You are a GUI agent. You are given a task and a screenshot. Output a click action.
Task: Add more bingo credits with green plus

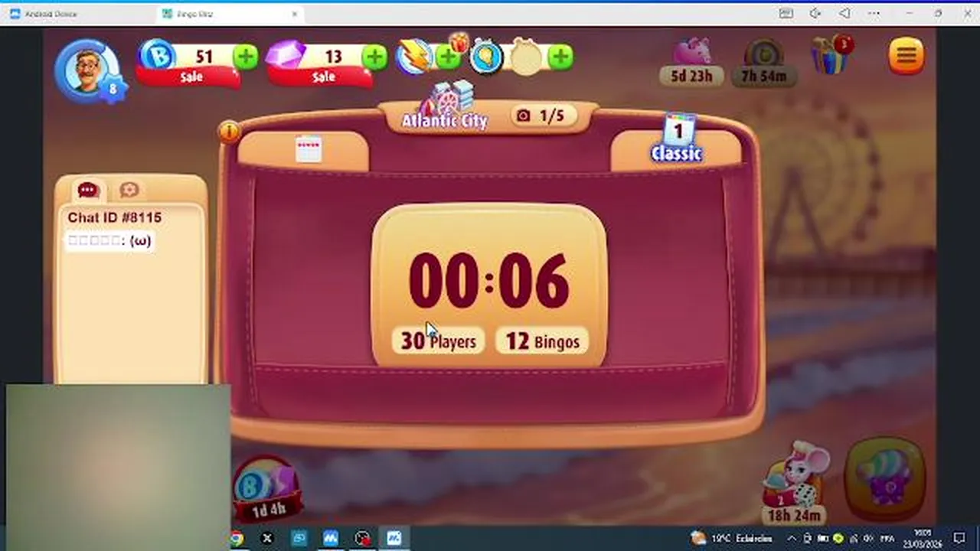click(246, 57)
